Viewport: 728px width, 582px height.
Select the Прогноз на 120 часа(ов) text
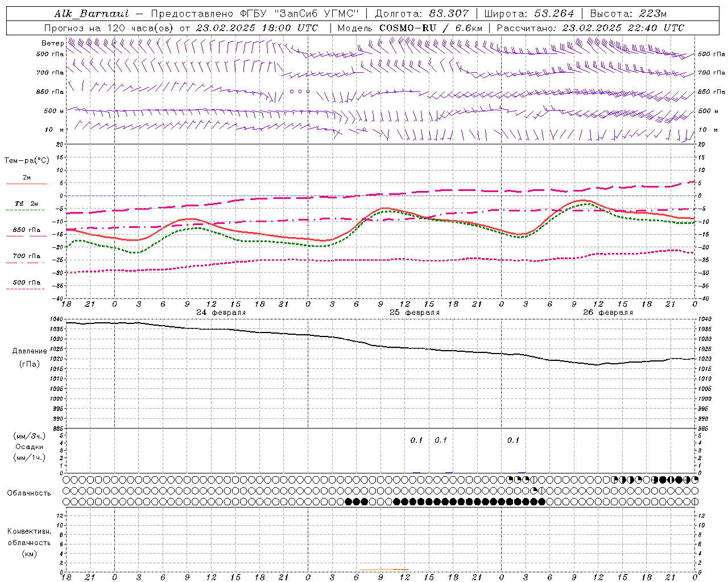[x=110, y=28]
